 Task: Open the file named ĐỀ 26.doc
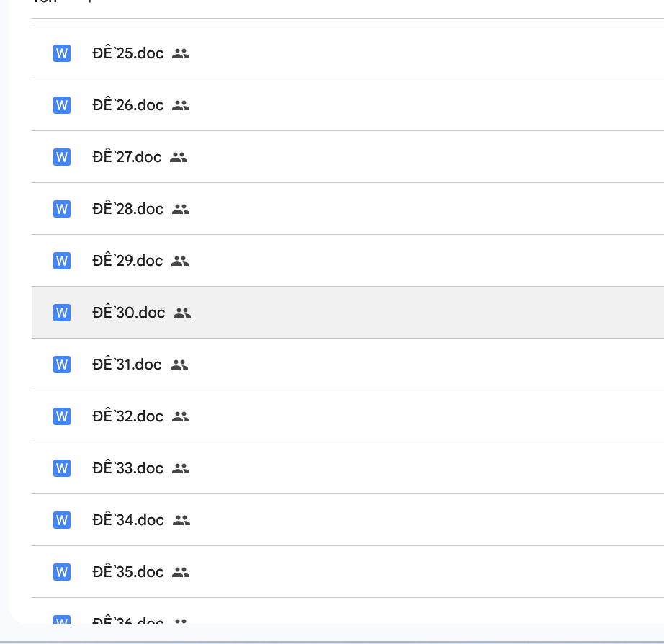click(127, 105)
